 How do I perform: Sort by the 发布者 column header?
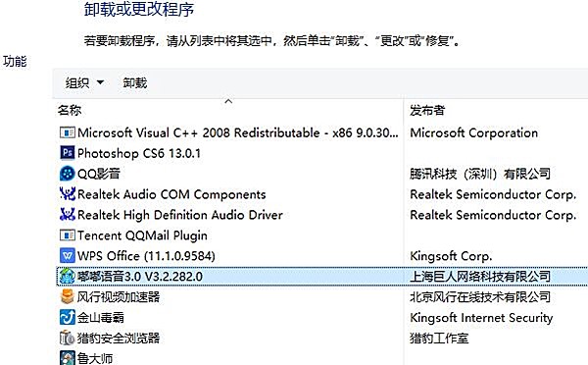click(x=427, y=111)
